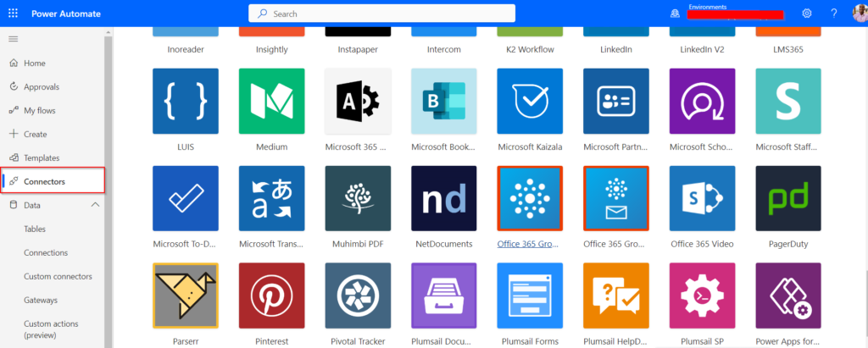Screen dimensions: 868x348
Task: Toggle the left navigation hamburger menu
Action: (x=13, y=39)
